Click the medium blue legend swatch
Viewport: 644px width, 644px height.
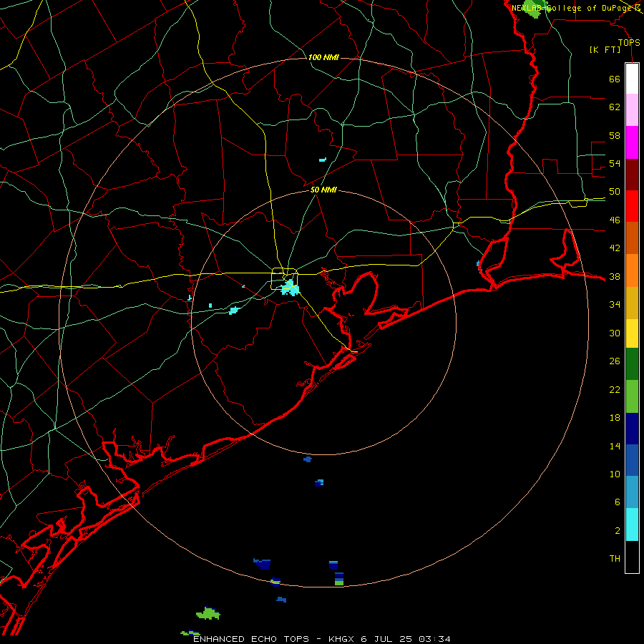[632, 460]
